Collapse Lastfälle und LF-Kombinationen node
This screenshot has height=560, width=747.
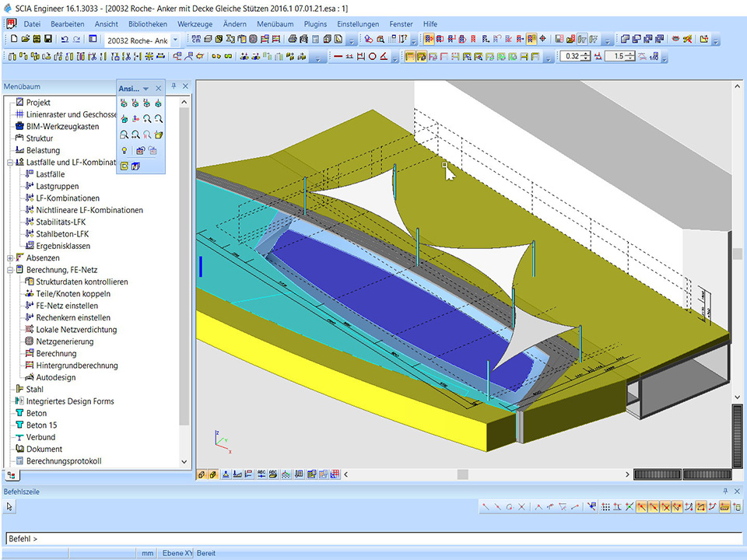9,163
